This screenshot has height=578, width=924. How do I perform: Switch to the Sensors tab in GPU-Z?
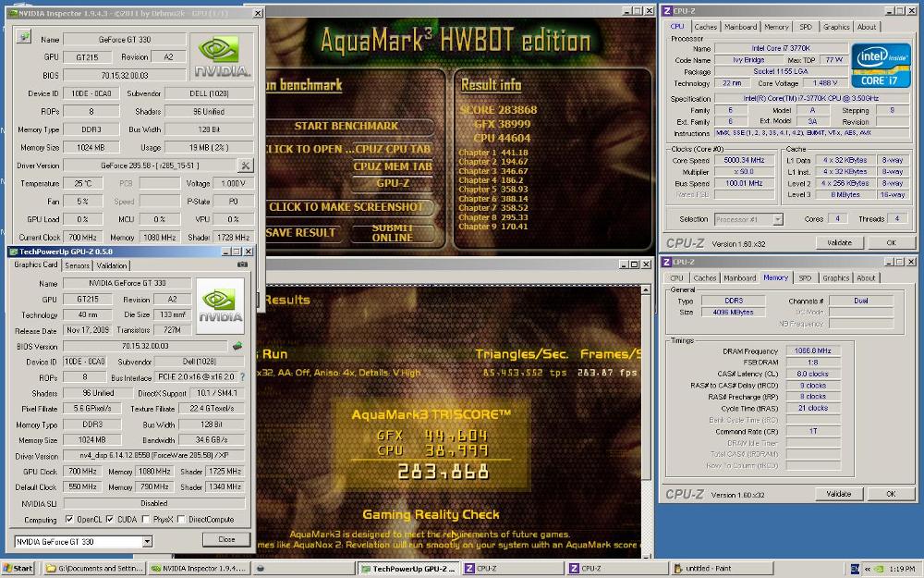78,265
